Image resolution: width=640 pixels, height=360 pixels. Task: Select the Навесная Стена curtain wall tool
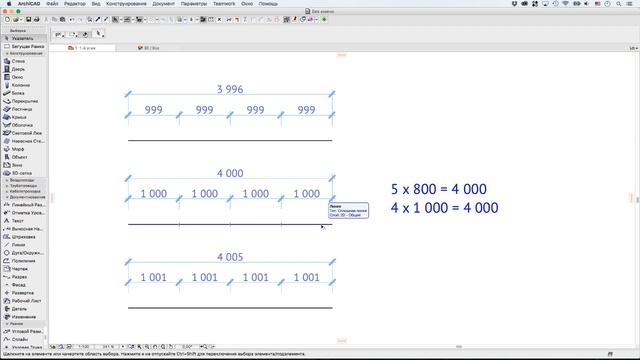(x=24, y=141)
